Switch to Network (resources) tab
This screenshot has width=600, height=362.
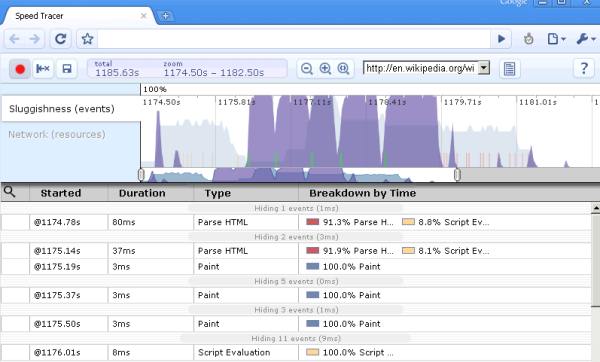[x=57, y=134]
